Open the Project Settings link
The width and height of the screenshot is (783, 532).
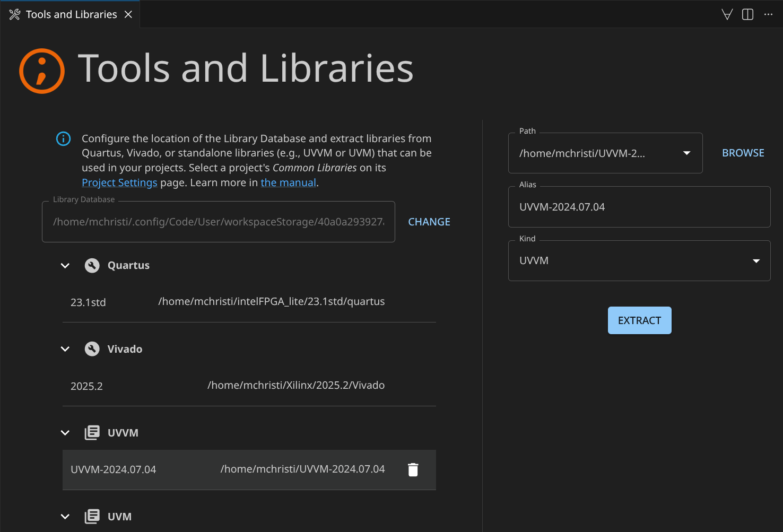click(x=119, y=183)
